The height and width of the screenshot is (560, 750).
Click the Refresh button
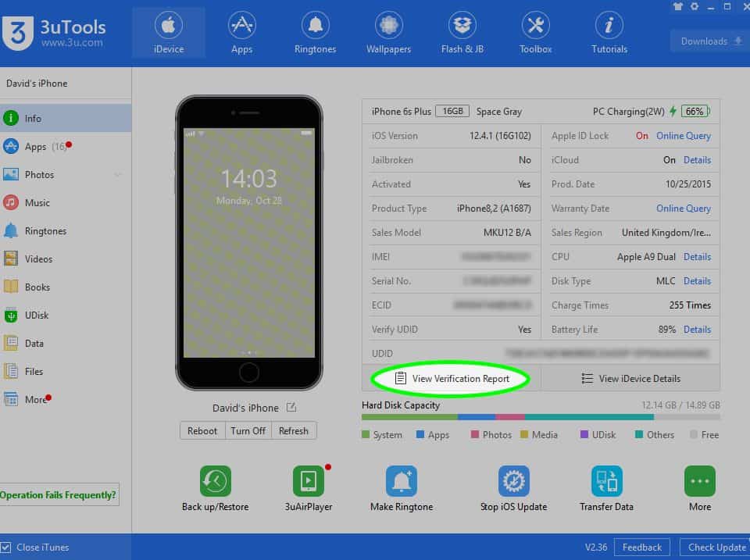(x=294, y=431)
